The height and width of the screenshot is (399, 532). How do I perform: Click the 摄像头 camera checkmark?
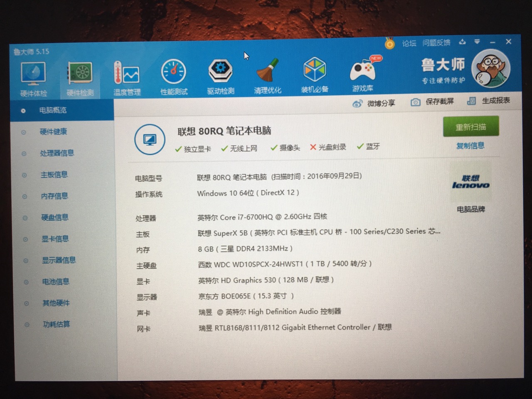tap(285, 148)
